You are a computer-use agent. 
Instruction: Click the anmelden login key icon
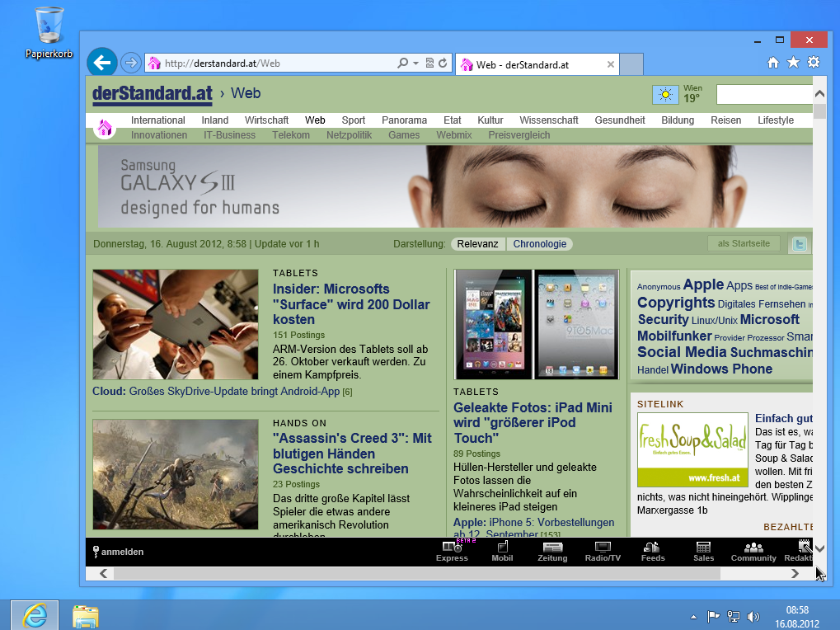[x=96, y=551]
